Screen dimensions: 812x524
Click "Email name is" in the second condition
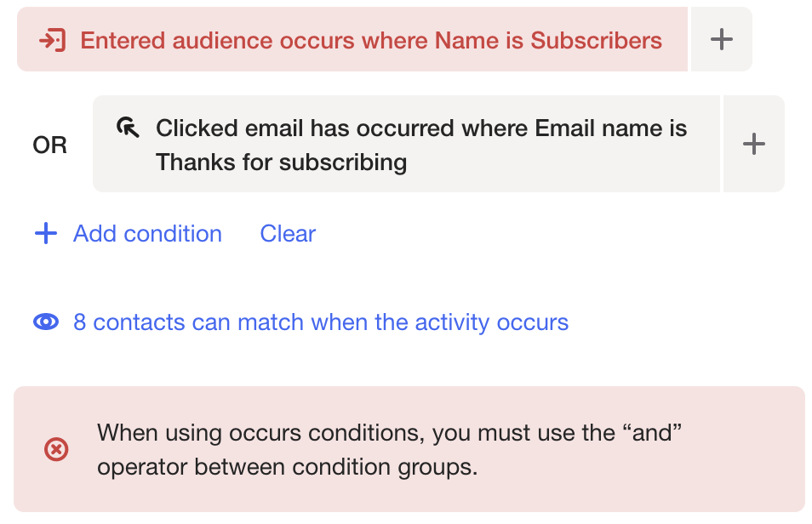coord(610,128)
